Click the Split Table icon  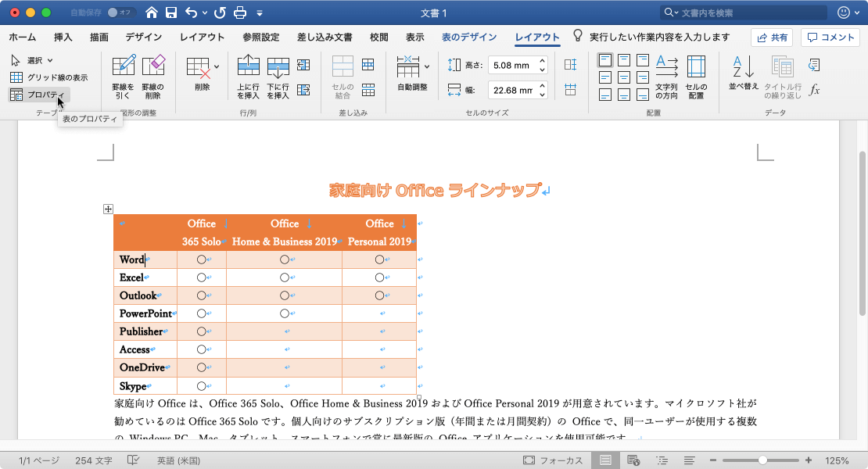tap(368, 90)
